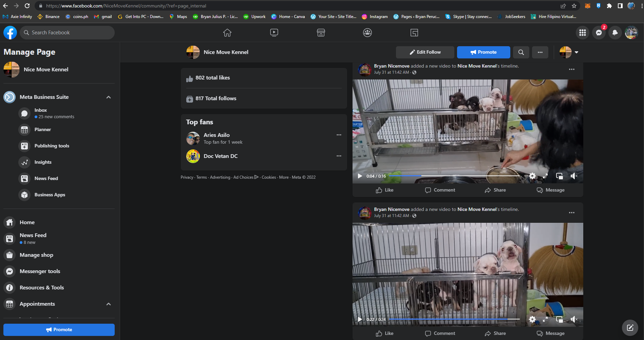This screenshot has width=644, height=340.
Task: Open the Privacy footer link
Action: click(187, 177)
